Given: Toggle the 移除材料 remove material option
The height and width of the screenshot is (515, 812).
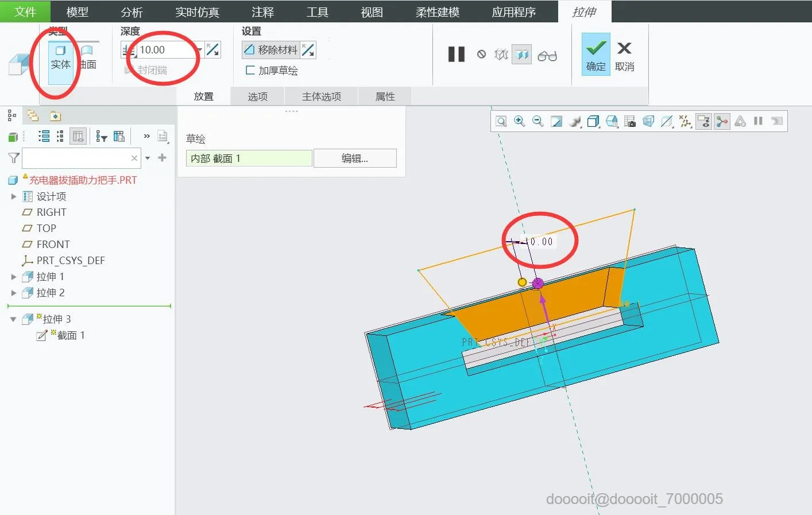Looking at the screenshot, I should click(270, 50).
